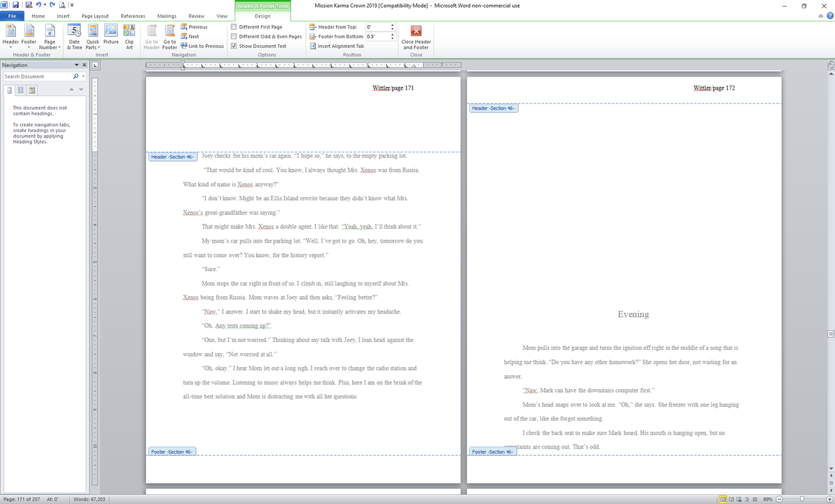This screenshot has width=835, height=504.
Task: Open the Navigation pane options dropdown
Action: tap(76, 65)
